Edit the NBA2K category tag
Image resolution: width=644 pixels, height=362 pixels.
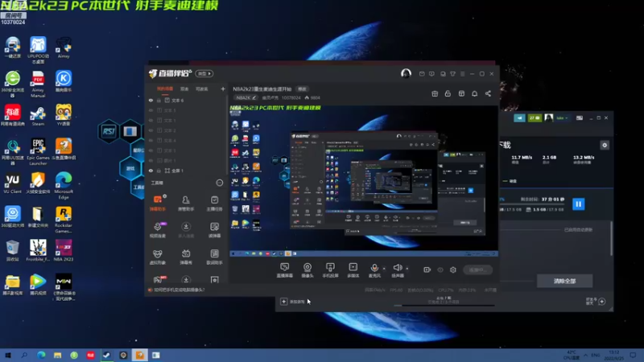click(x=246, y=97)
